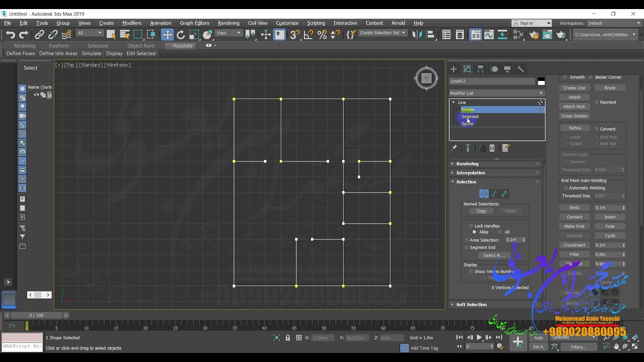The height and width of the screenshot is (362, 644).
Task: Switch to the Modeling ribbon tab
Action: pyautogui.click(x=25, y=46)
